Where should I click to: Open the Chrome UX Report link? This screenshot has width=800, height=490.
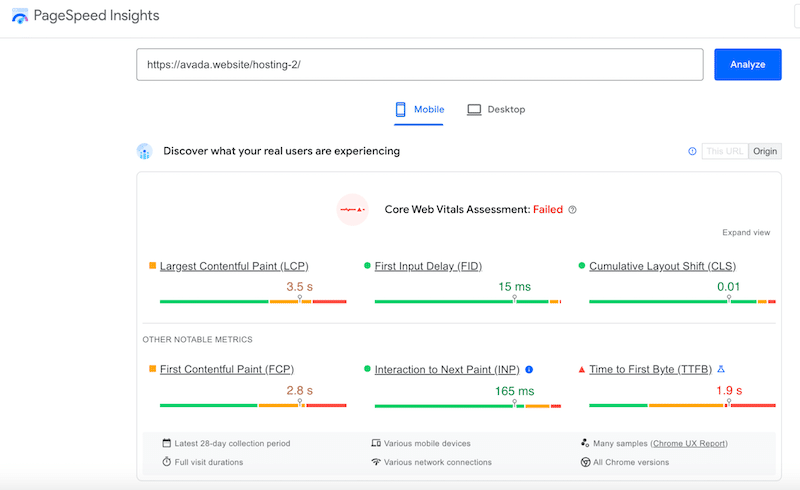point(689,443)
